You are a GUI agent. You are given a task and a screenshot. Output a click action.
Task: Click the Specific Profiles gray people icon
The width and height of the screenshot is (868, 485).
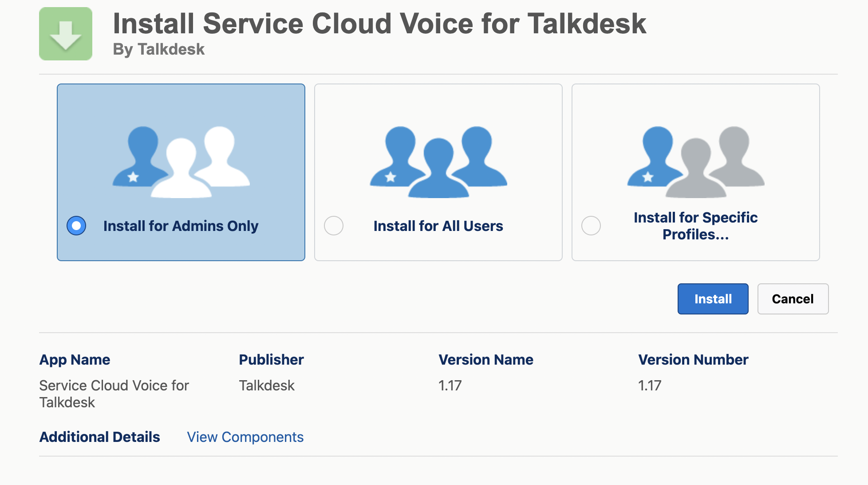tap(696, 162)
